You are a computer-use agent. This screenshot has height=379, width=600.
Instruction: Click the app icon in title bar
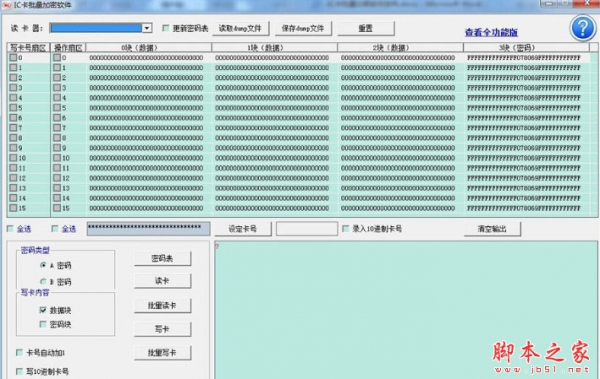(7, 5)
